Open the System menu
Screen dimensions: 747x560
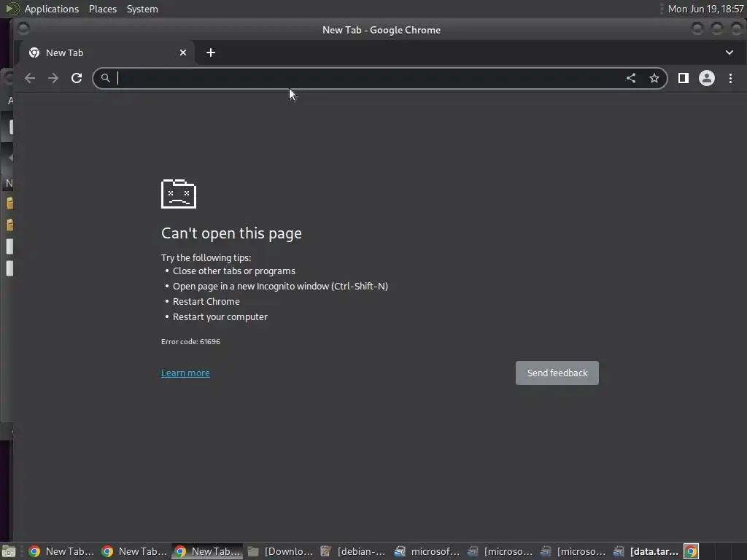(x=142, y=9)
